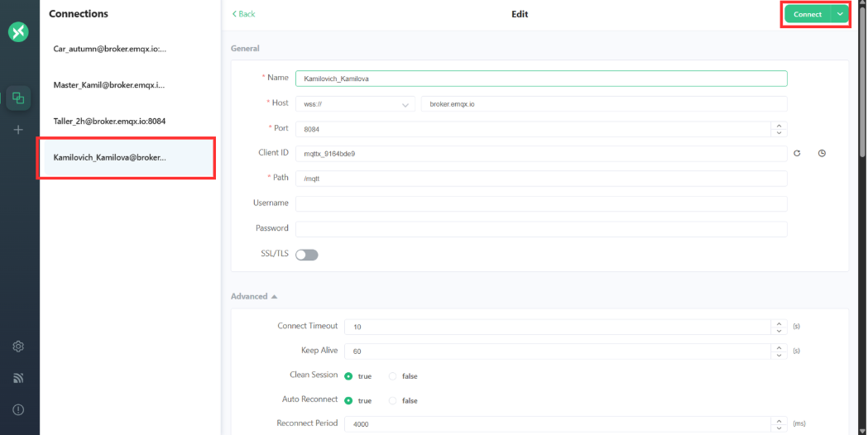
Task: Click the Connections panel title
Action: [x=79, y=14]
